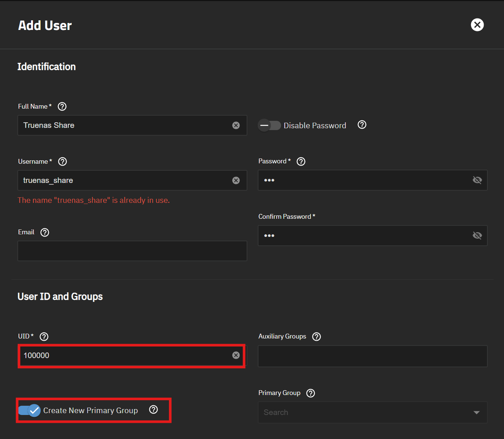Clear the UID value 100000
The width and height of the screenshot is (504, 439).
pos(236,355)
